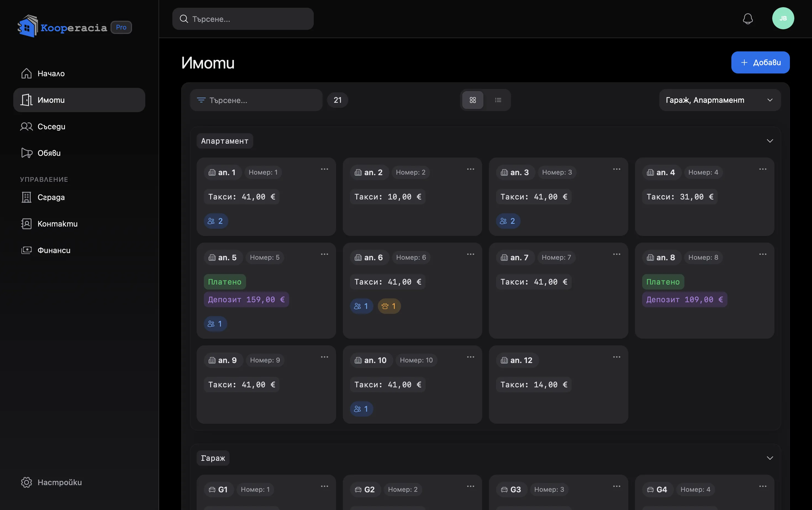The height and width of the screenshot is (510, 812).
Task: Open Финанси page
Action: pyautogui.click(x=79, y=250)
